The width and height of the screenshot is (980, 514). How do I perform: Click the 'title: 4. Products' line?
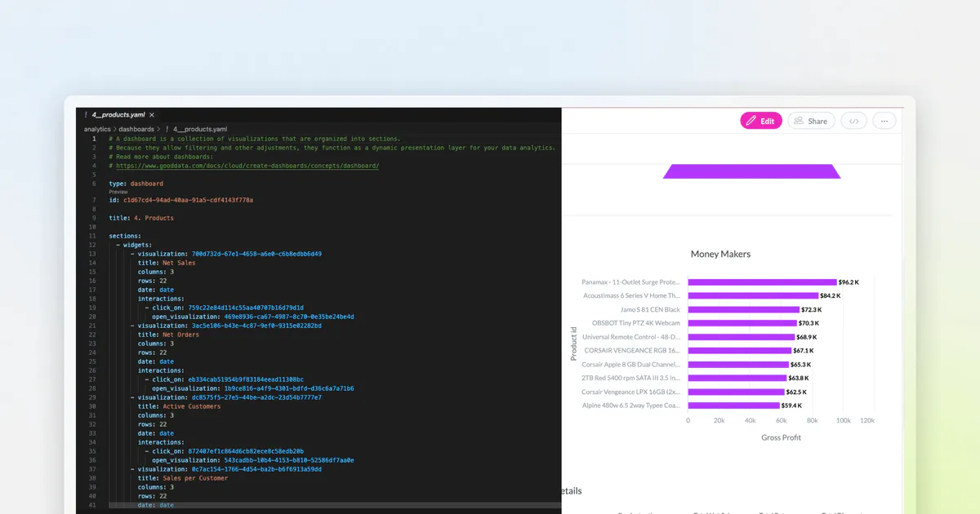(141, 218)
